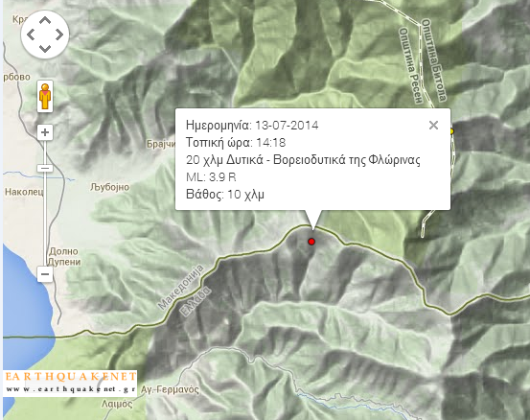Pan the map right with the right arrow

(x=59, y=35)
